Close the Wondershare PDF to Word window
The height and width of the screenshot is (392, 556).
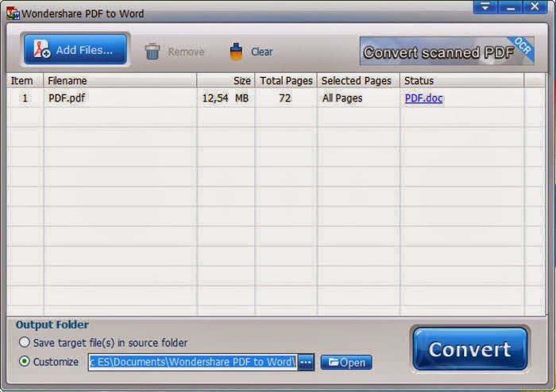[535, 6]
